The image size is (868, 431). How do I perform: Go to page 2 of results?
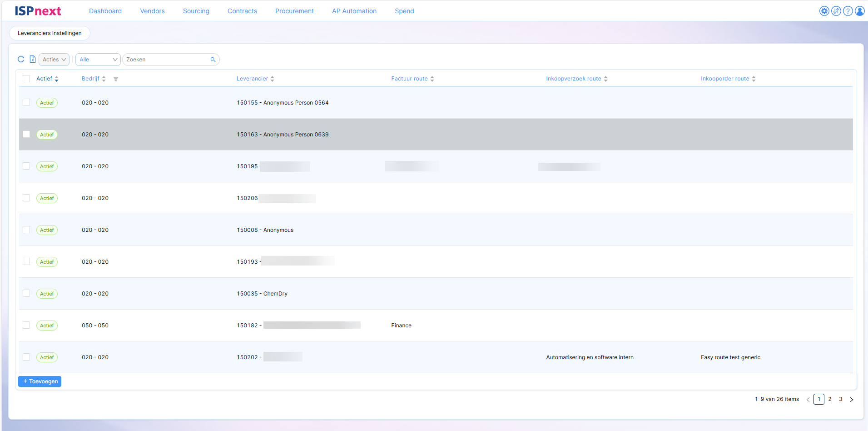[830, 399]
